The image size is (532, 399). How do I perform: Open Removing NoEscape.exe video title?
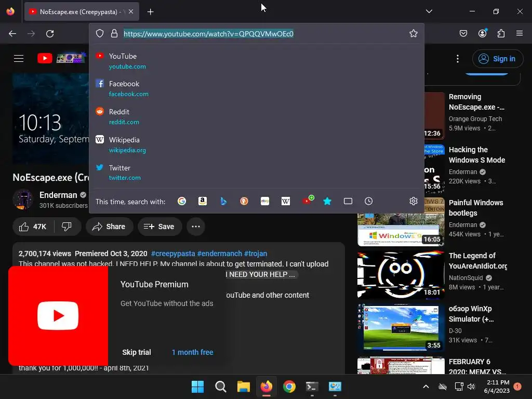477,102
